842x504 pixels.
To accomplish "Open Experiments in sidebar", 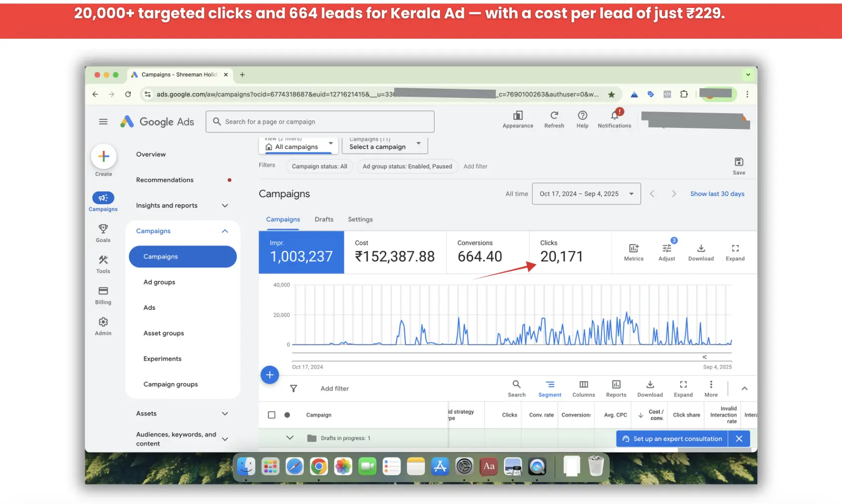I will click(162, 359).
